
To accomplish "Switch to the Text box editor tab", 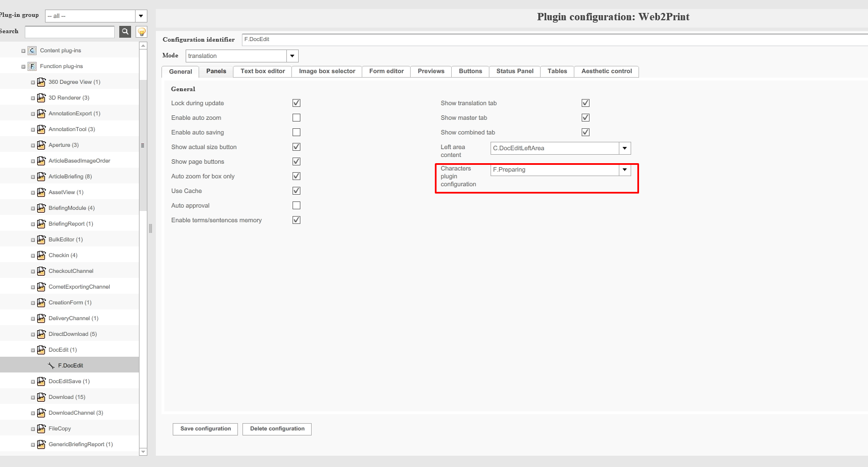I will [x=262, y=71].
